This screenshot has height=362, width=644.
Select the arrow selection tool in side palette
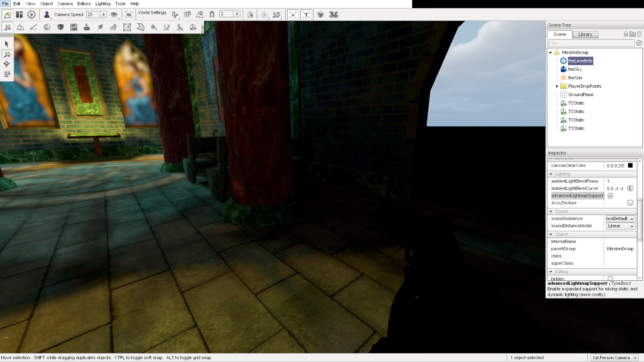(7, 44)
